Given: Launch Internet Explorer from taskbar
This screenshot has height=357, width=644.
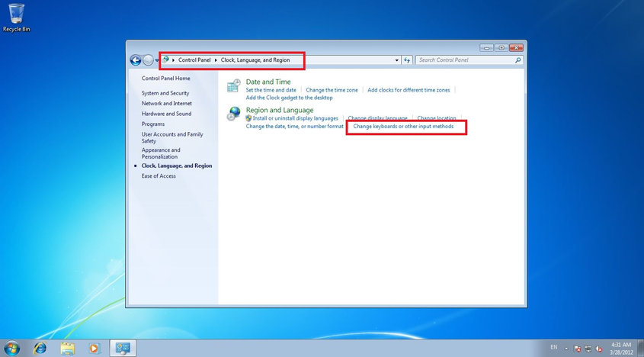Looking at the screenshot, I should tap(40, 349).
